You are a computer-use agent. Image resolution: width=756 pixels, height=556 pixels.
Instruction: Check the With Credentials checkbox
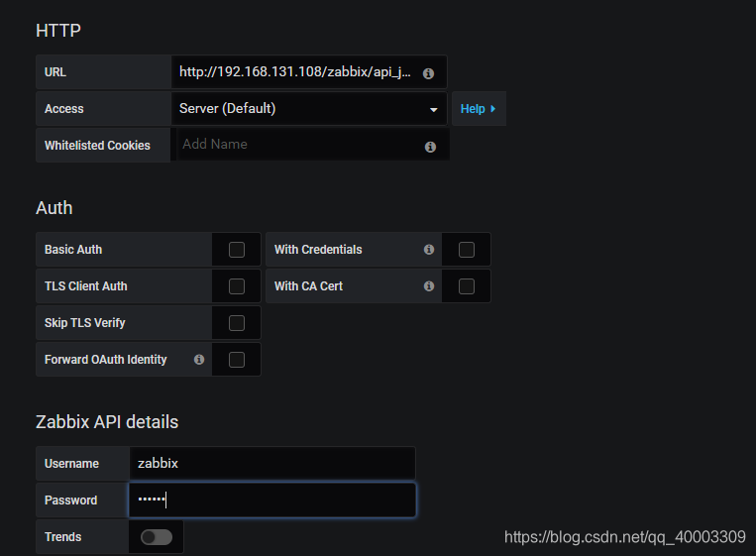point(467,250)
